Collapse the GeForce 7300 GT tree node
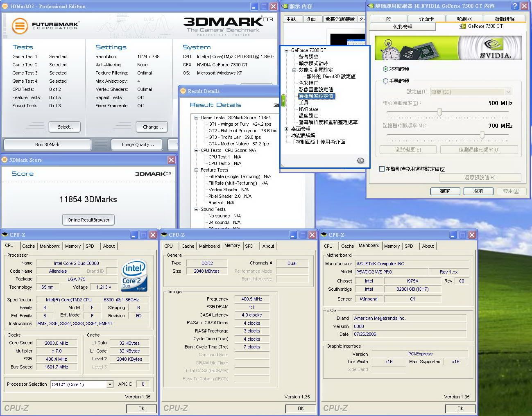The image size is (532, 416). [287, 50]
